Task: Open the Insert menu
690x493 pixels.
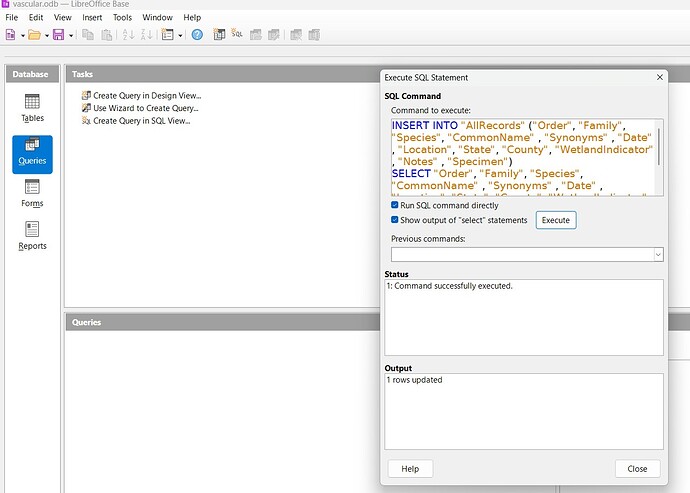Action: 92,17
